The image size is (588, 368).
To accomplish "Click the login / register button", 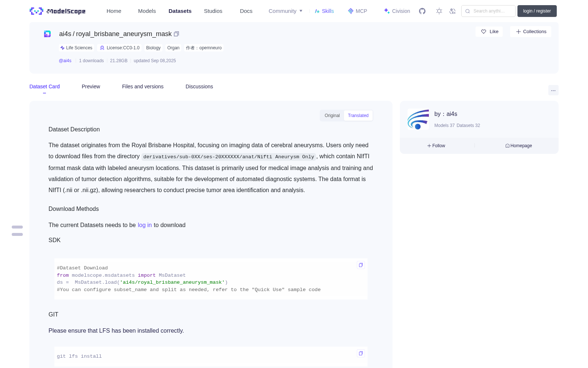I will click(537, 11).
